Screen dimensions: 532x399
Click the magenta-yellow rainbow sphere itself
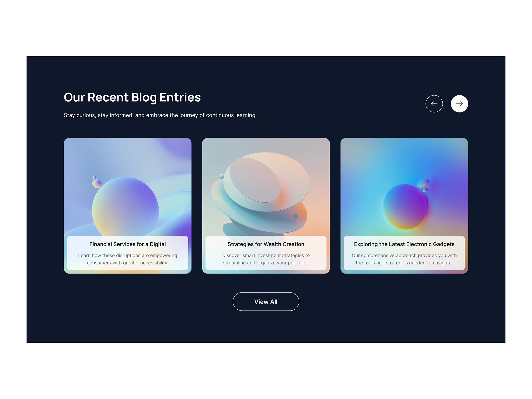pos(405,207)
